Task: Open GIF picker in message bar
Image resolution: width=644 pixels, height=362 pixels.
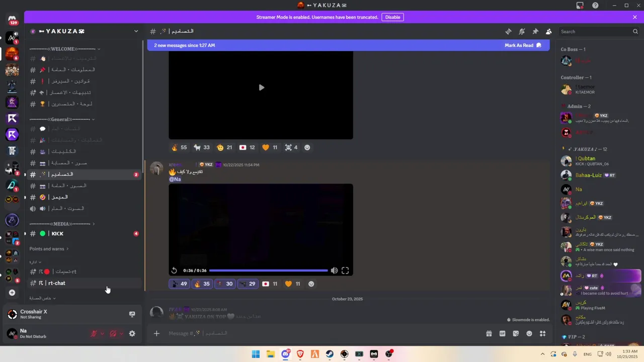Action: 502,333
